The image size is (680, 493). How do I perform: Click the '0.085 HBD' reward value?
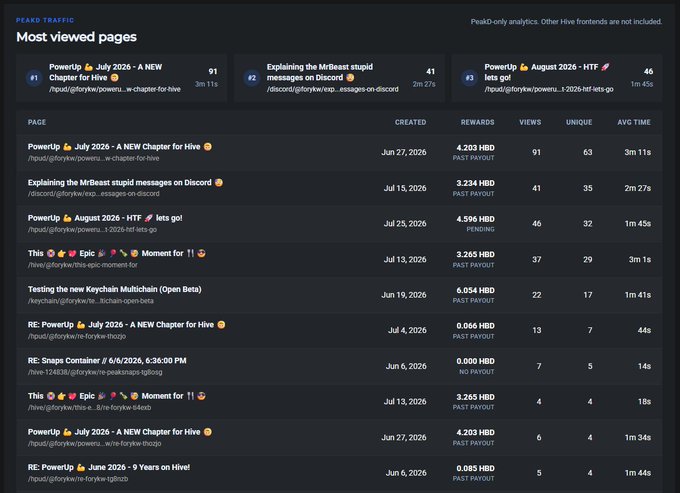point(475,468)
